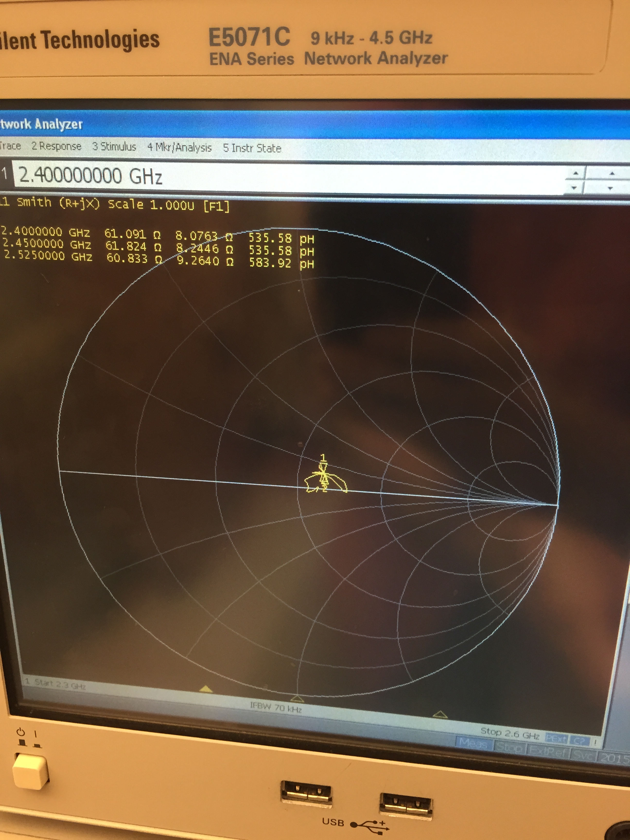This screenshot has height=840, width=630.
Task: Click the [F1] trace status indicator
Action: pos(216,206)
